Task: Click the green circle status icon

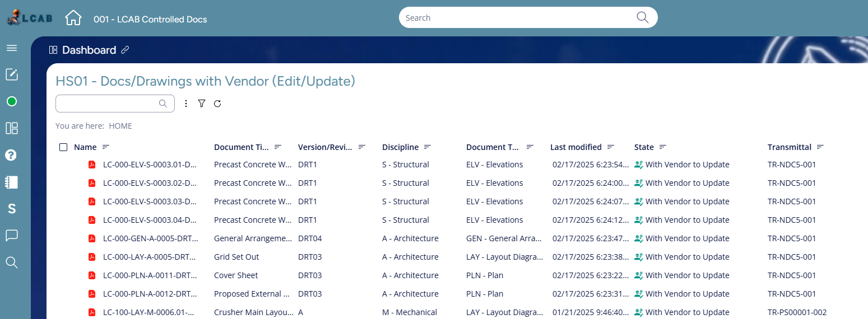Action: point(12,101)
